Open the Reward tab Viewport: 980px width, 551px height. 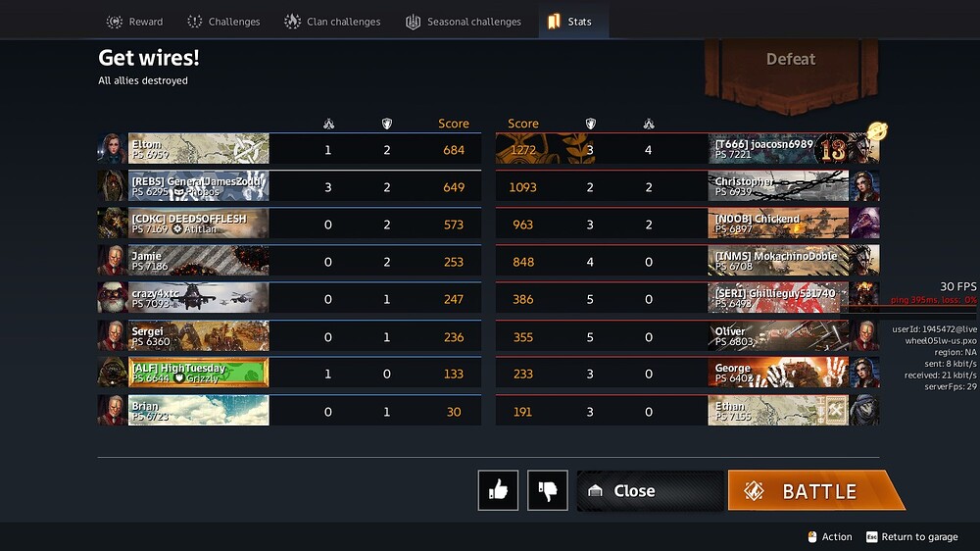[x=135, y=22]
